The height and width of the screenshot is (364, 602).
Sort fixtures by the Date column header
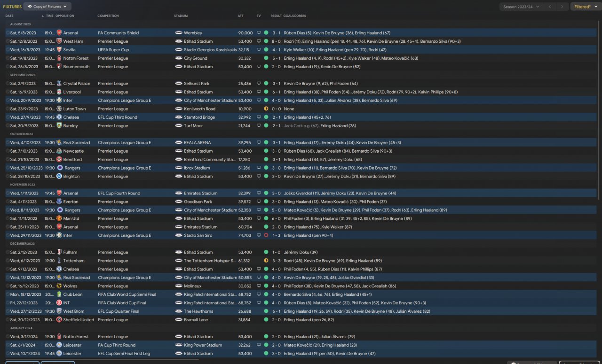(x=9, y=16)
